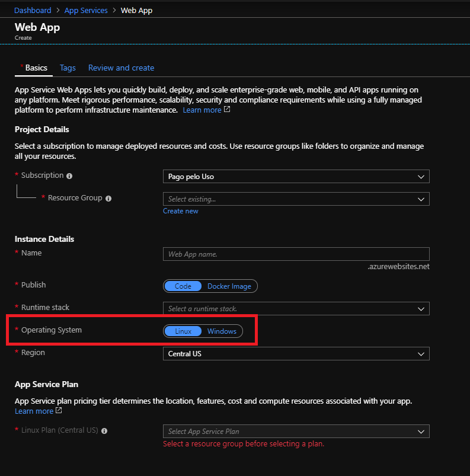Open the Runtime stack dropdown
Image resolution: width=470 pixels, height=476 pixels.
(296, 309)
